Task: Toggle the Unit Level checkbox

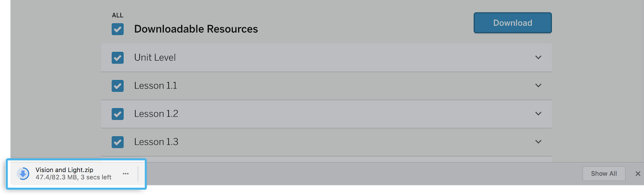Action: pyautogui.click(x=118, y=57)
